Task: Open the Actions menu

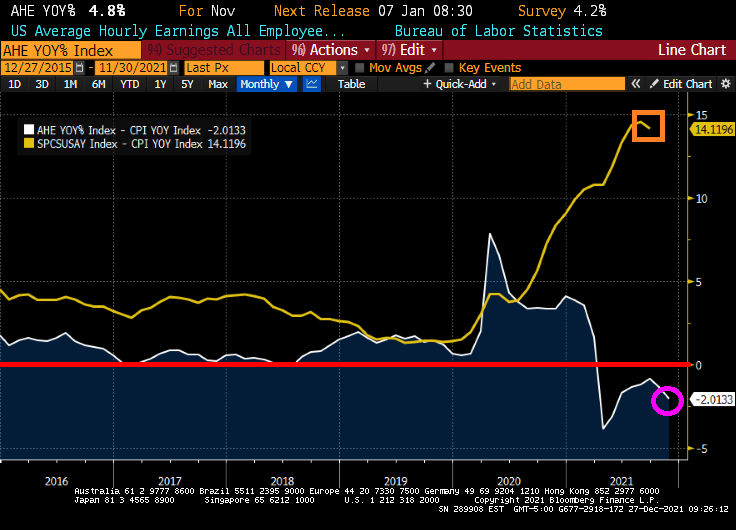Action: point(332,49)
